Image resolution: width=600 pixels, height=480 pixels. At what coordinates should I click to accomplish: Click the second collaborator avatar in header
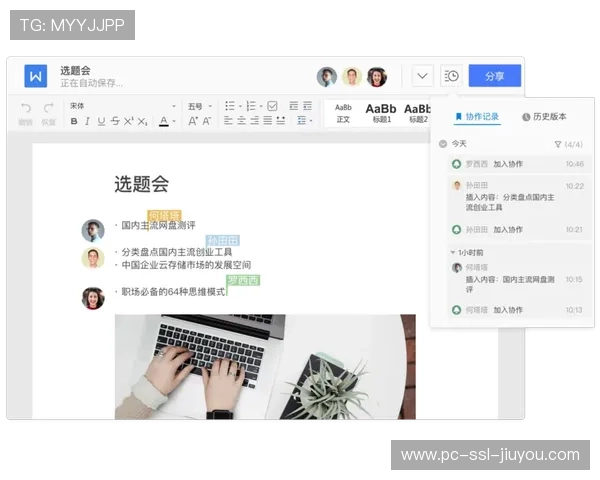point(352,77)
